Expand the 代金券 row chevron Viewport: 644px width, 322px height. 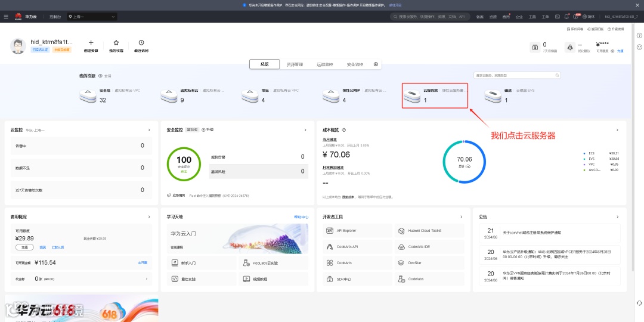coord(147,279)
